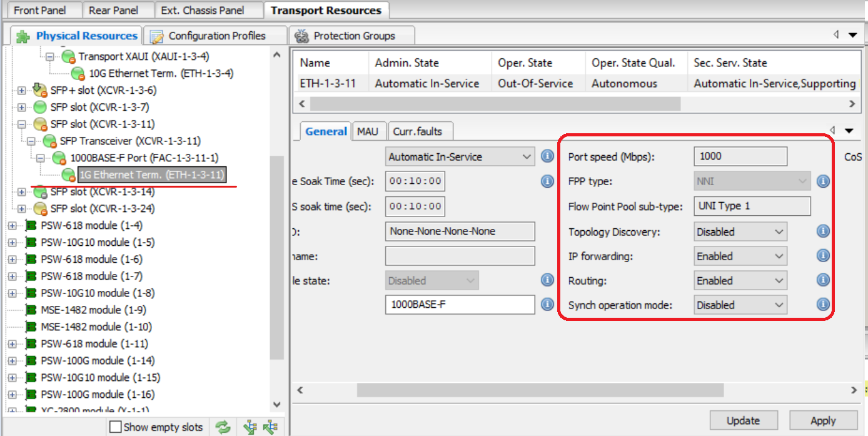Click the green refresh arrows icon
Viewport: 868px width, 436px height.
223,427
